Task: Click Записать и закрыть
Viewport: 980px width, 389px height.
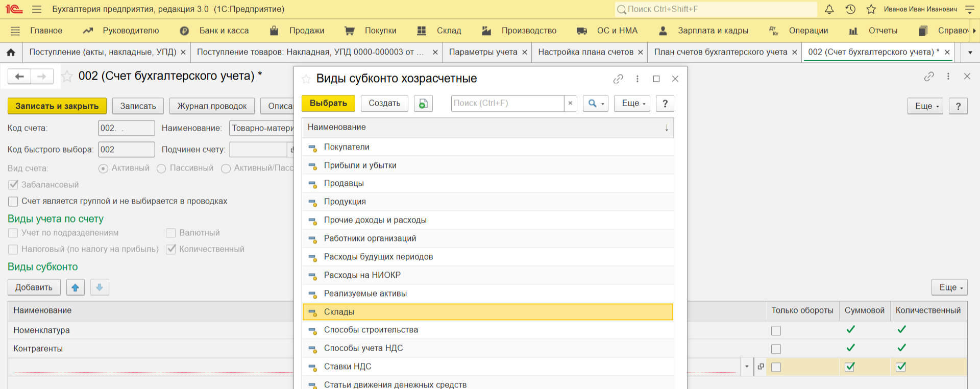Action: click(57, 106)
